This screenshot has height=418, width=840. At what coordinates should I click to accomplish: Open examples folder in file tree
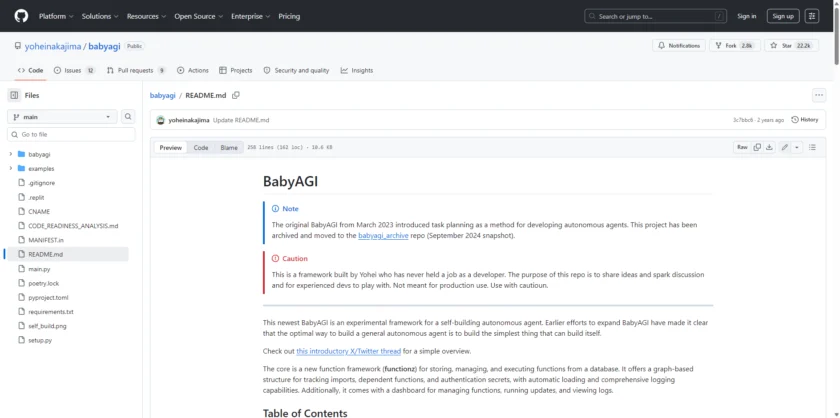41,169
